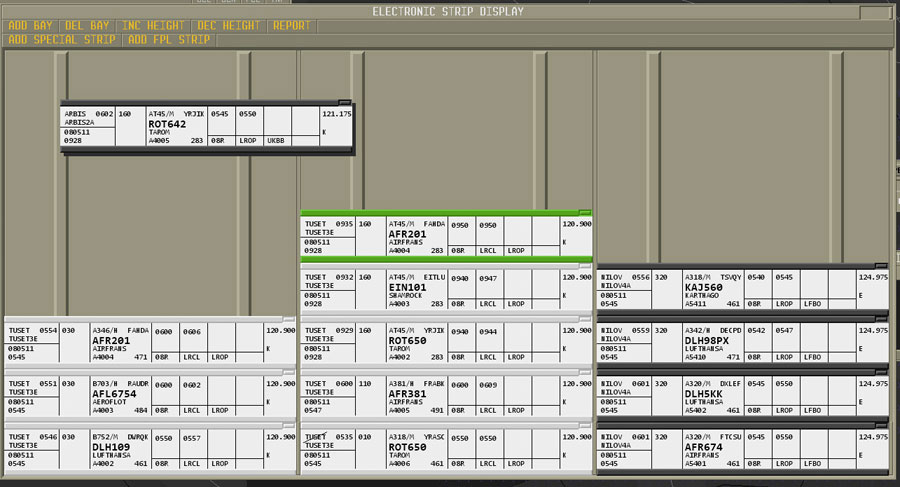The image size is (900, 487).
Task: Click the handle of the ROT650 AT45/M strip
Action: (584, 319)
